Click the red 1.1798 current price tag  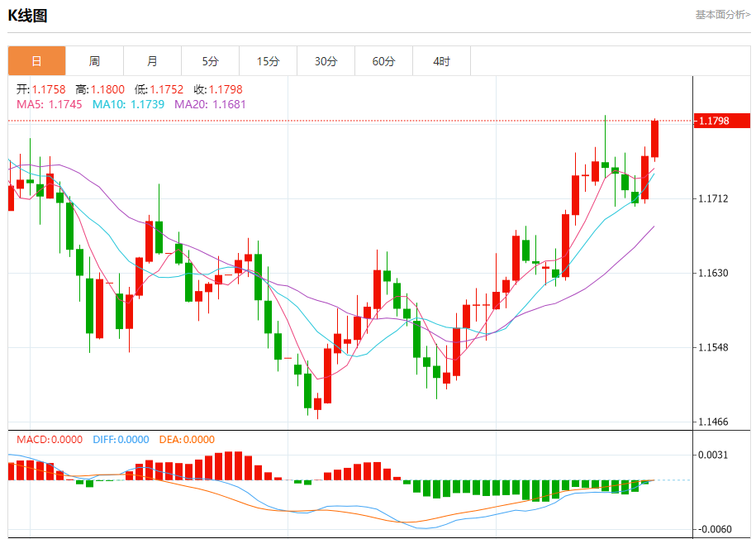[721, 122]
